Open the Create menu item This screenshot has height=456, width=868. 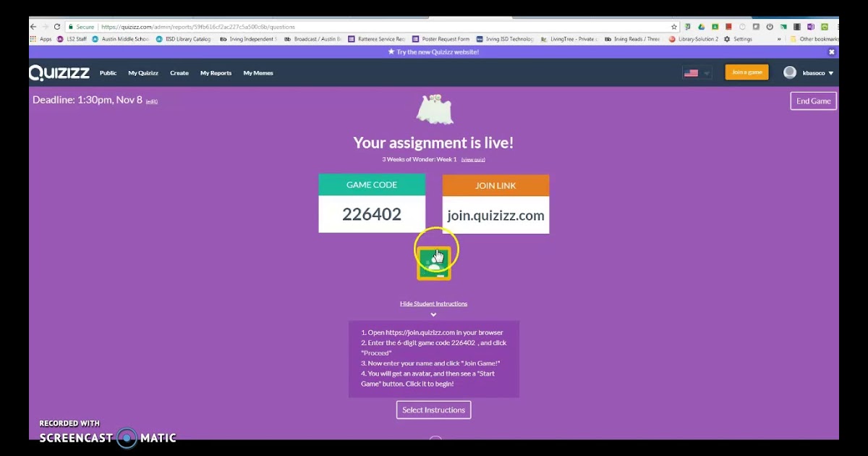click(x=179, y=73)
